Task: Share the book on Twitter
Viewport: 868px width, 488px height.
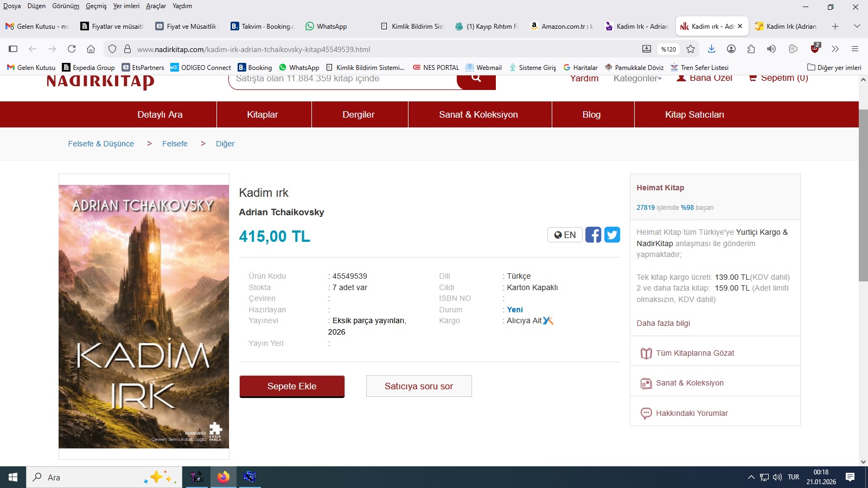Action: click(612, 235)
